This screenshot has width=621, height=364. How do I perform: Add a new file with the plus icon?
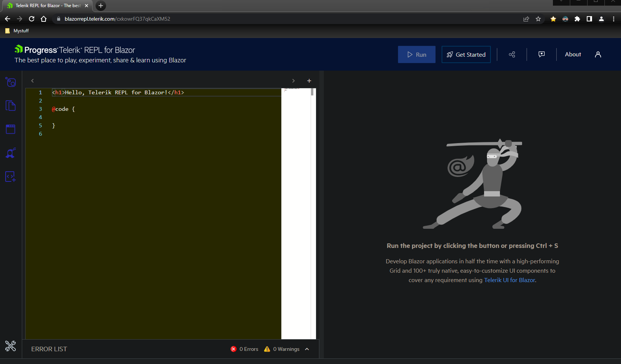[309, 81]
